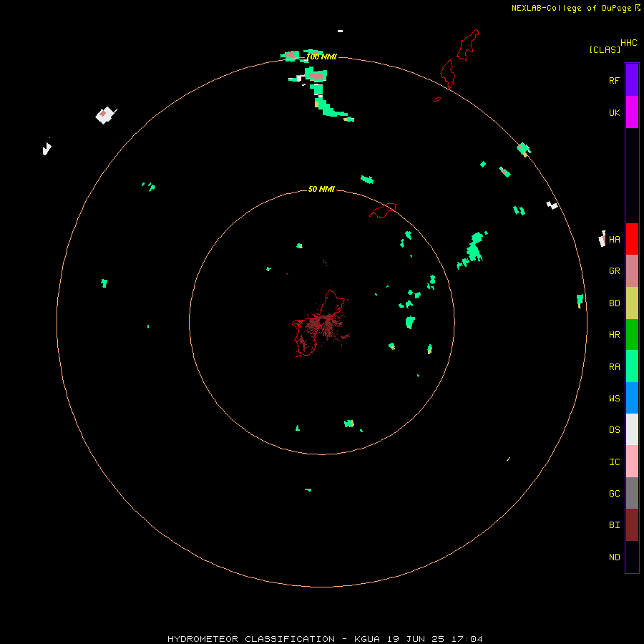Select the dusty-pink GR legend swatch
The width and height of the screenshot is (644, 644).
[632, 271]
